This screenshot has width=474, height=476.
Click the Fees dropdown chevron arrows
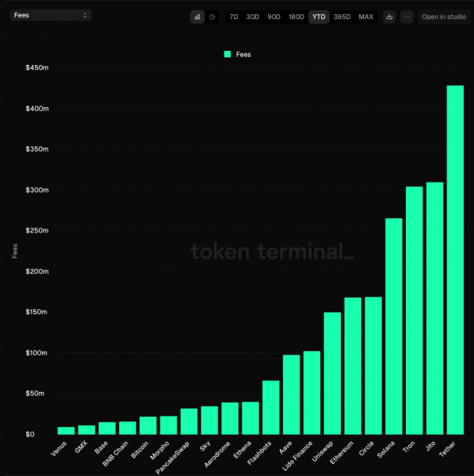tap(86, 15)
